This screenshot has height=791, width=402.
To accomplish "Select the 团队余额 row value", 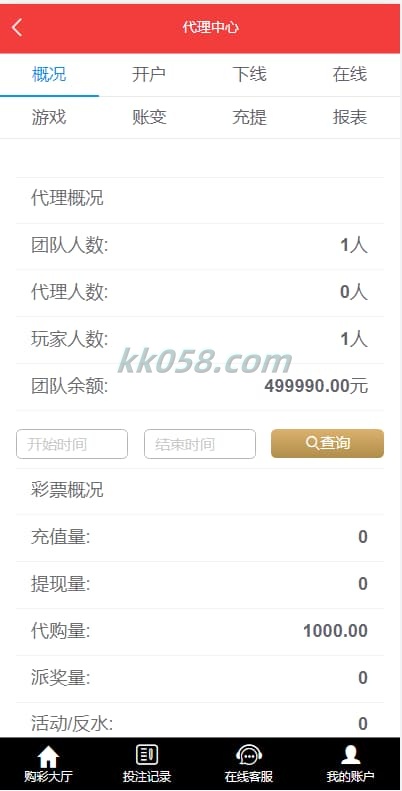I will 316,386.
